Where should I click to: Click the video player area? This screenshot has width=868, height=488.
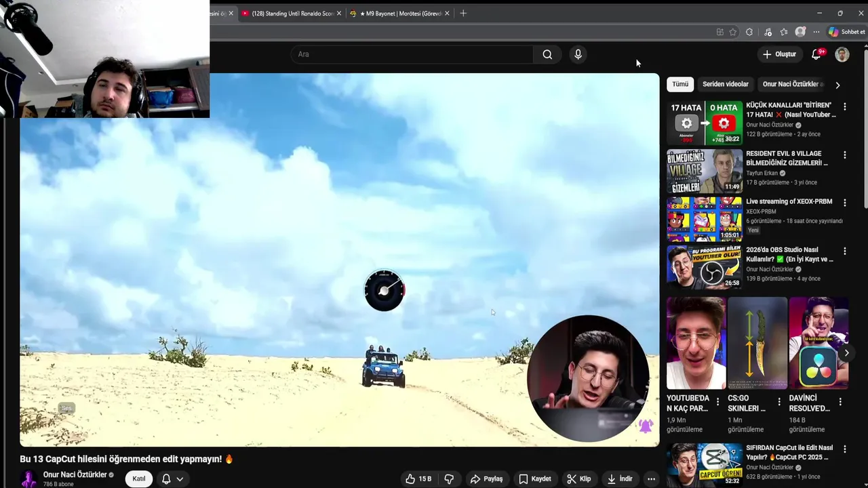click(339, 260)
